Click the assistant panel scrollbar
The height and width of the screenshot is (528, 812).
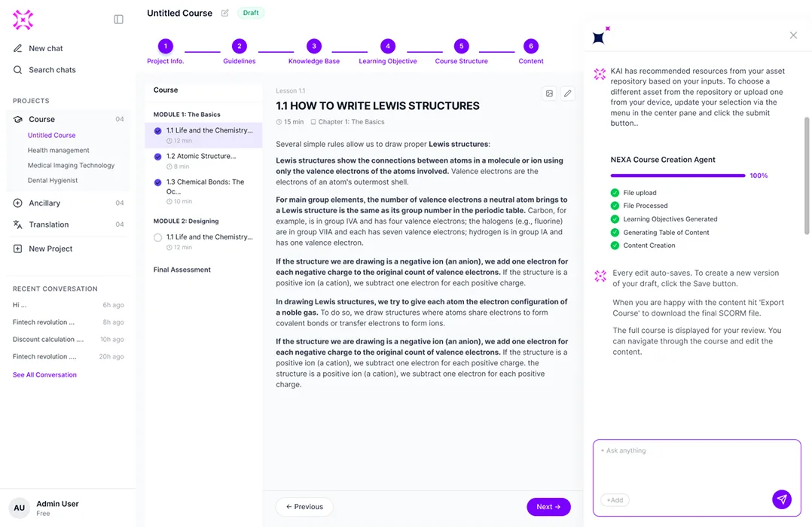806,175
